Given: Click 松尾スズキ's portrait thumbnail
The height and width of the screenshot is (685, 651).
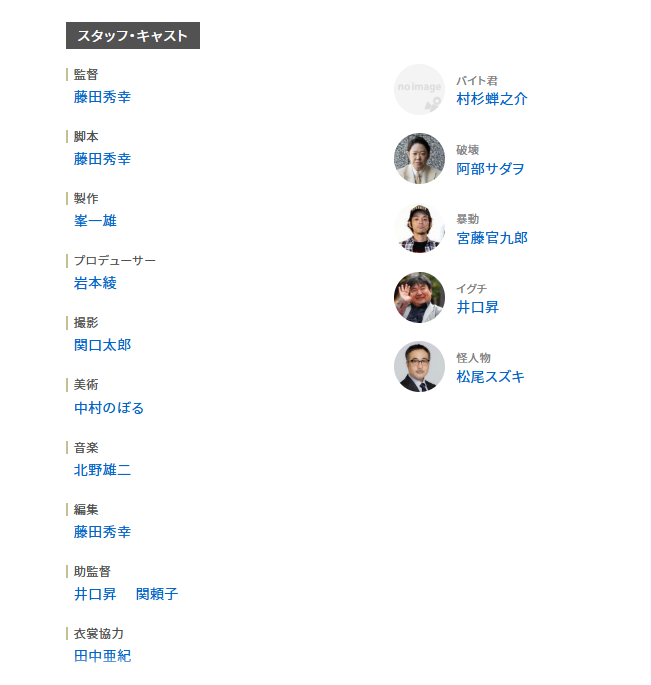Looking at the screenshot, I should click(x=419, y=367).
